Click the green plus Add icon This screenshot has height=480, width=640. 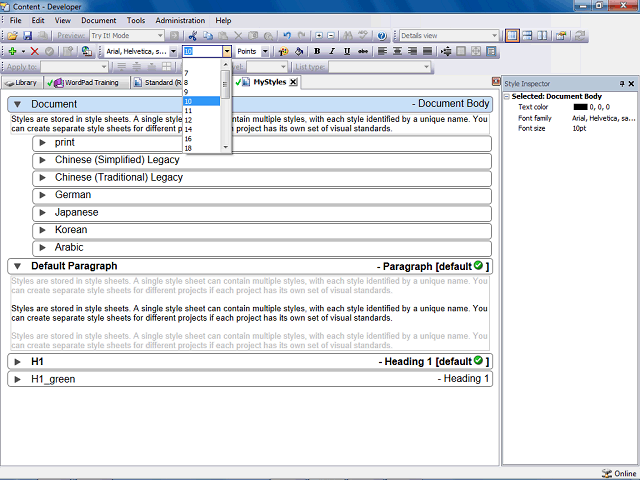tap(12, 51)
